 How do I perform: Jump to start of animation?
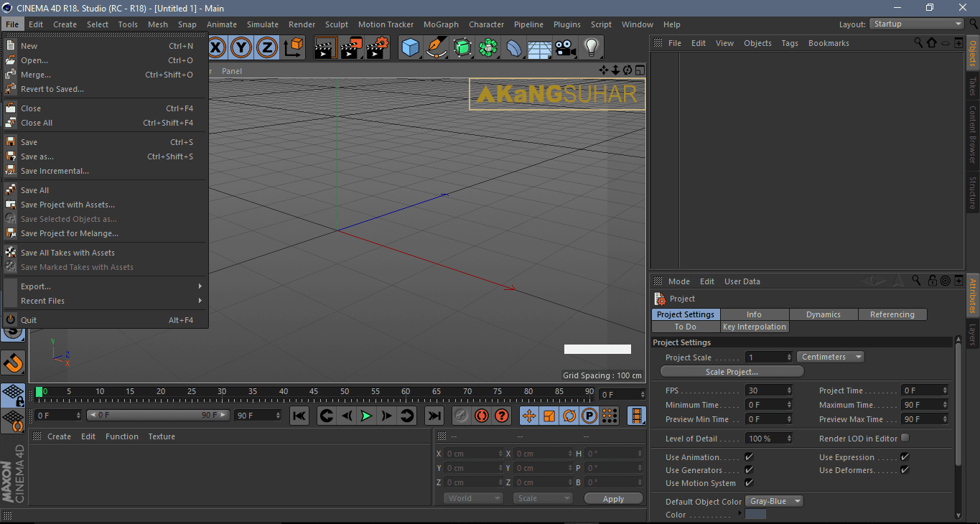[299, 416]
